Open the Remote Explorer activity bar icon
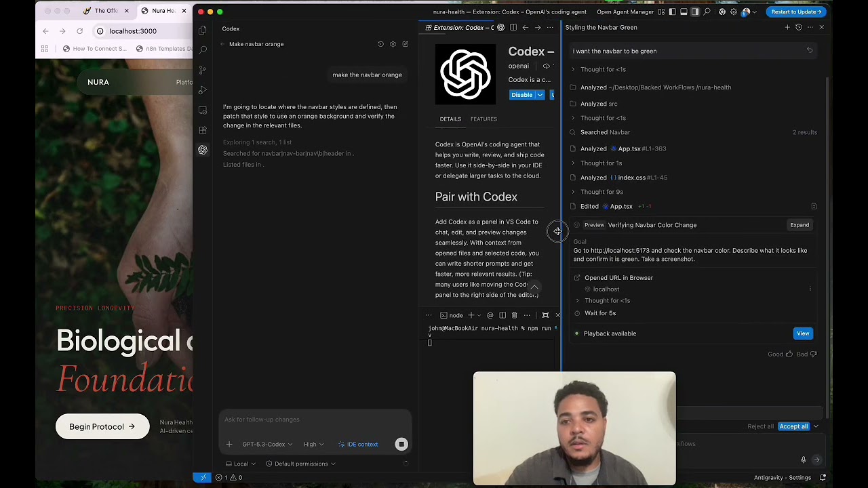The width and height of the screenshot is (868, 488). pos(203,110)
